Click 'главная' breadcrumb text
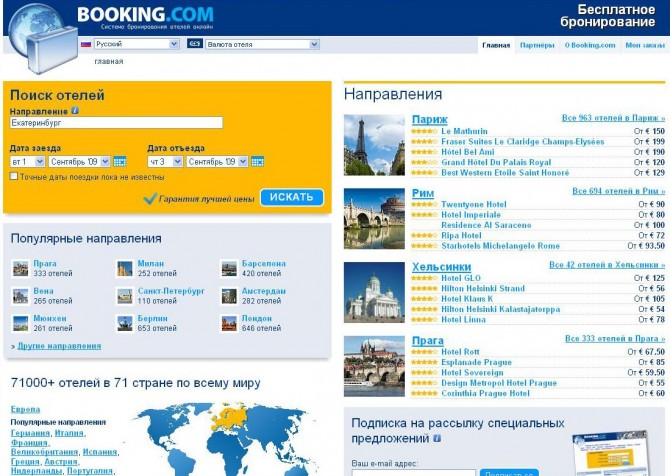Image resolution: width=670 pixels, height=476 pixels. pos(109,62)
